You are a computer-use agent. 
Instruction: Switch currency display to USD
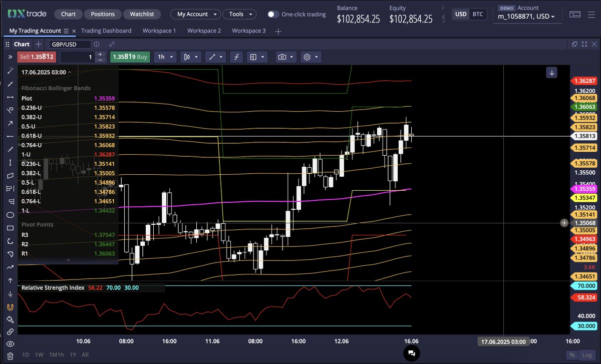461,14
